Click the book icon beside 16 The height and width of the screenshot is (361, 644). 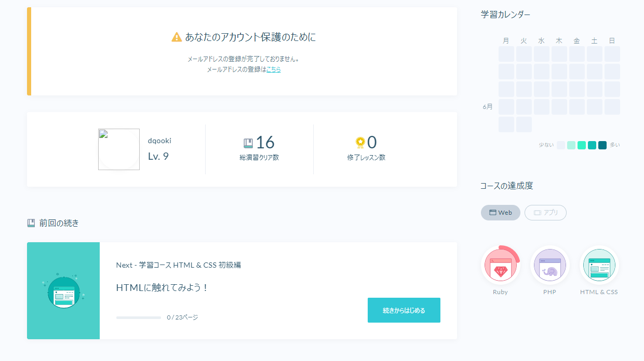pyautogui.click(x=248, y=143)
